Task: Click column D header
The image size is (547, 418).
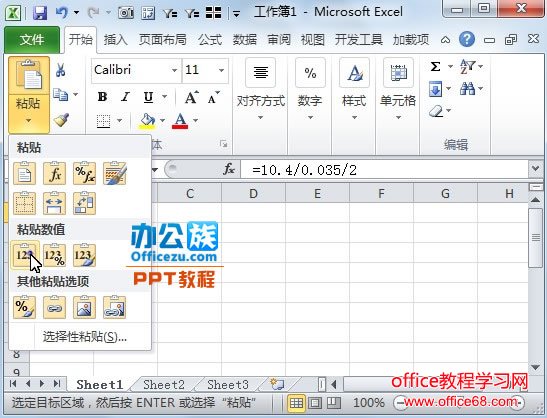Action: [x=253, y=193]
